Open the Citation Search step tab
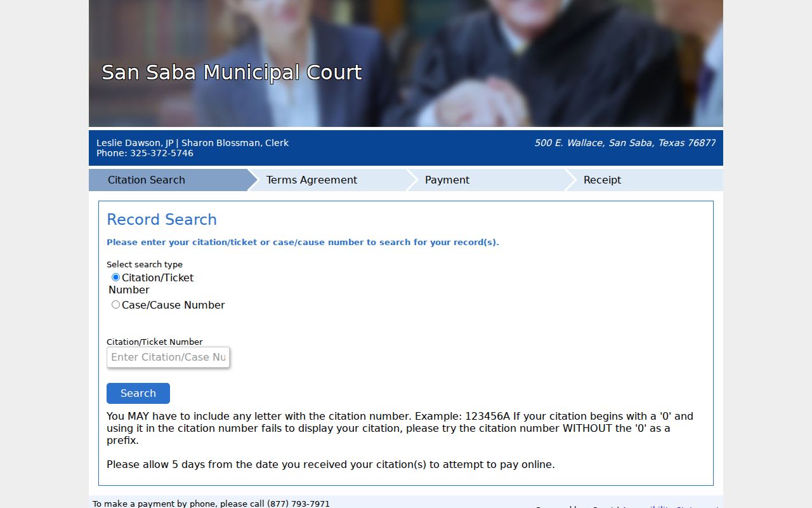 (x=168, y=180)
